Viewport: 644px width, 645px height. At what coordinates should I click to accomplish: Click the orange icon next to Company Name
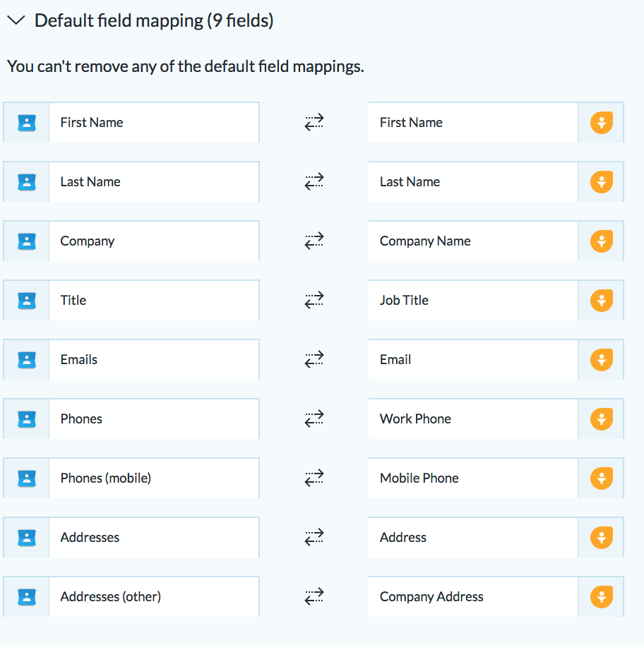tap(602, 241)
